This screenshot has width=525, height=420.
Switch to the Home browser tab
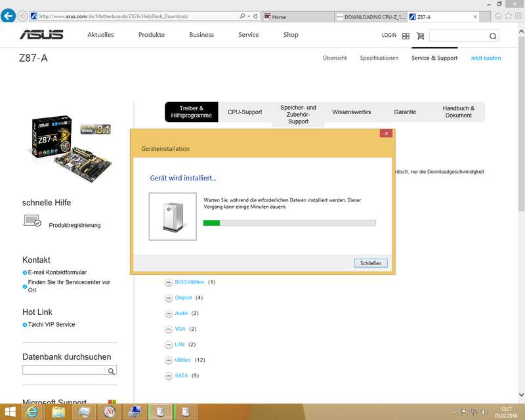point(298,17)
